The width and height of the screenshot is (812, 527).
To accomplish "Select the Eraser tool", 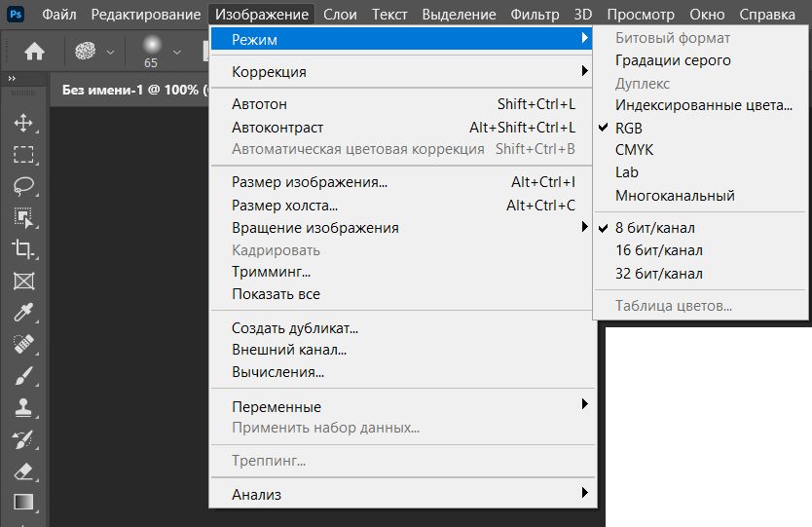I will 23,471.
